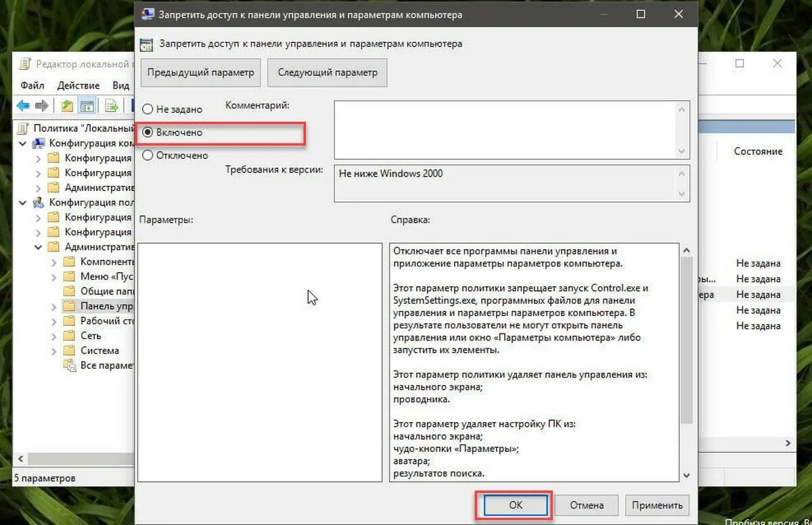Click inside the 'Комментарий' text box

tap(506, 129)
